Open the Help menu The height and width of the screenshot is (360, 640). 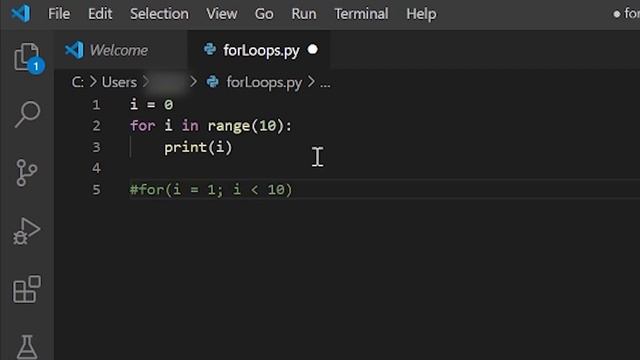421,14
